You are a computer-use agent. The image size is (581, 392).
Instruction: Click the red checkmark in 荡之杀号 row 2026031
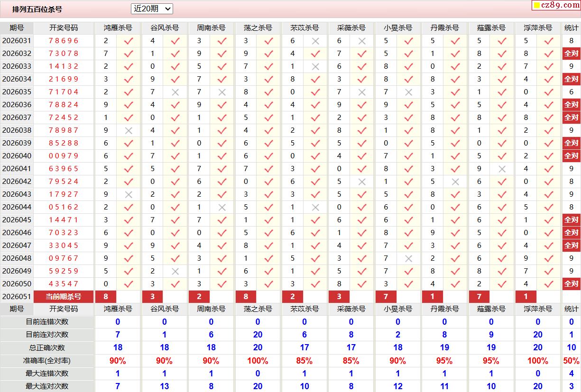268,41
